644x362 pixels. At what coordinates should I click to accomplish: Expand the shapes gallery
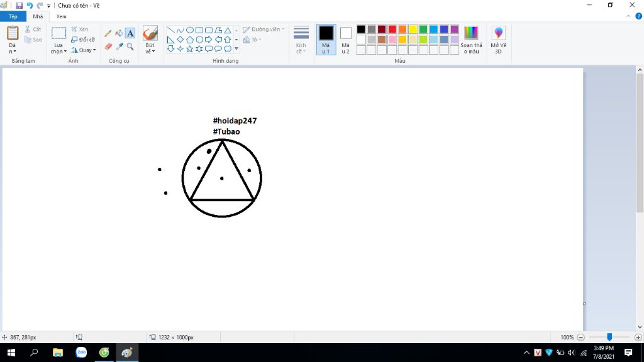coord(236,49)
